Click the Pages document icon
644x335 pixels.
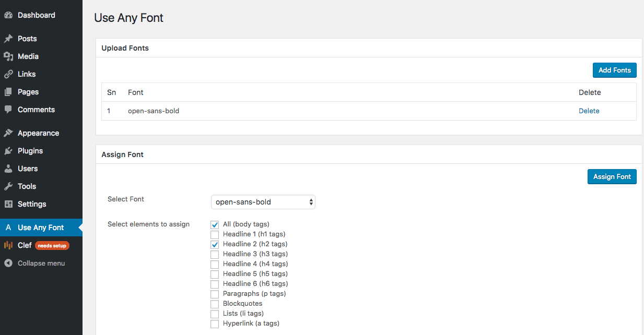8,92
